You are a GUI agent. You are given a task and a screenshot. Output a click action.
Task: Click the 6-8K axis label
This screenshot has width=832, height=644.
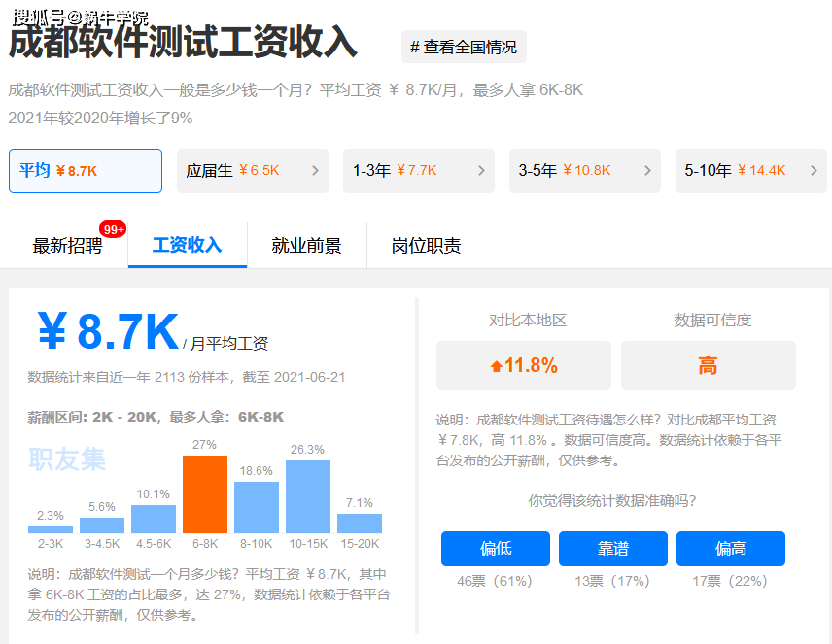click(x=205, y=544)
